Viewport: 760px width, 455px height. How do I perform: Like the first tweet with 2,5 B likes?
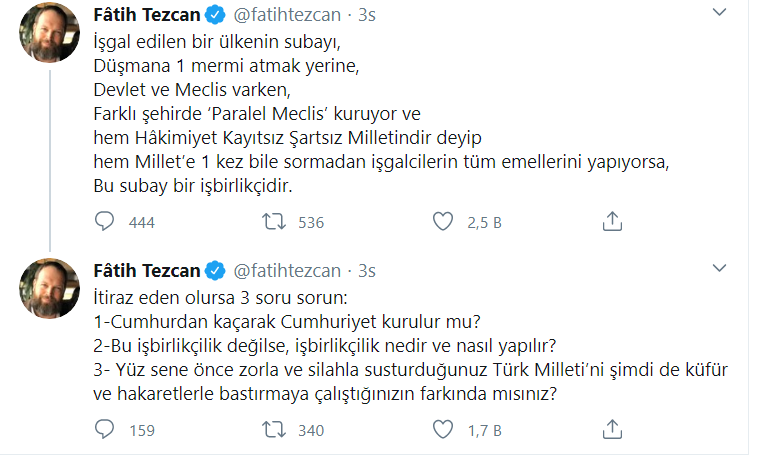point(442,221)
